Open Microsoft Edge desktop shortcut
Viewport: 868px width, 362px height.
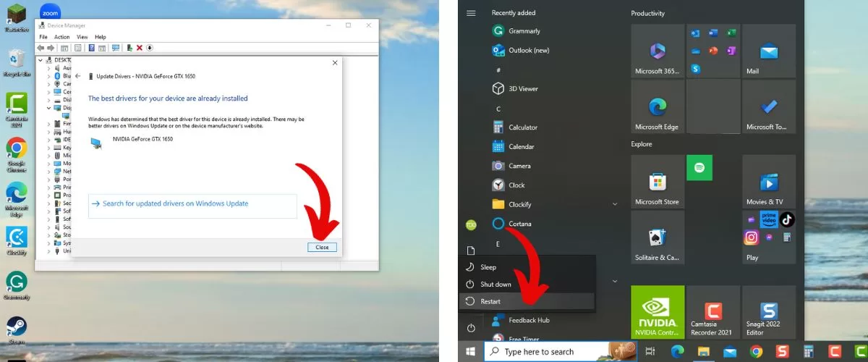(x=16, y=198)
